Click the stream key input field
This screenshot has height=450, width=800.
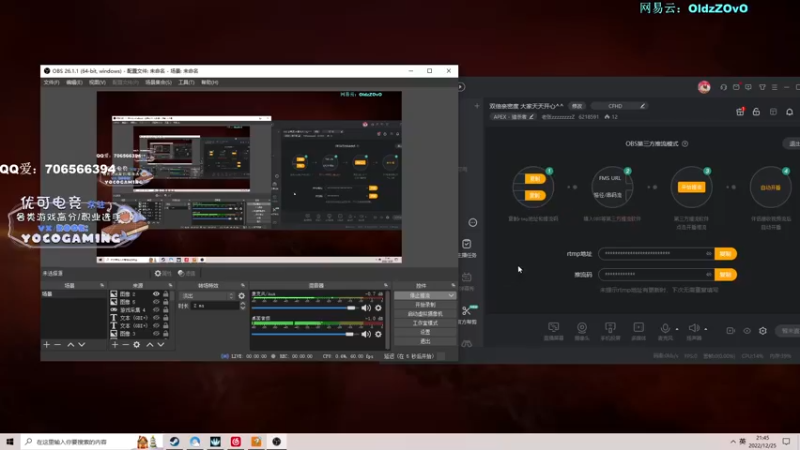tap(656, 274)
